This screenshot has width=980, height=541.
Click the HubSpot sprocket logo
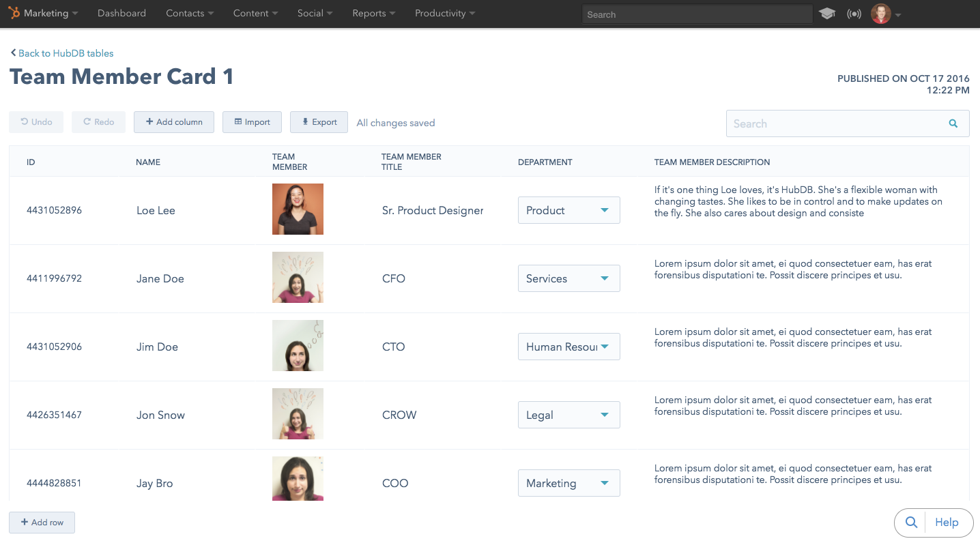(x=14, y=13)
